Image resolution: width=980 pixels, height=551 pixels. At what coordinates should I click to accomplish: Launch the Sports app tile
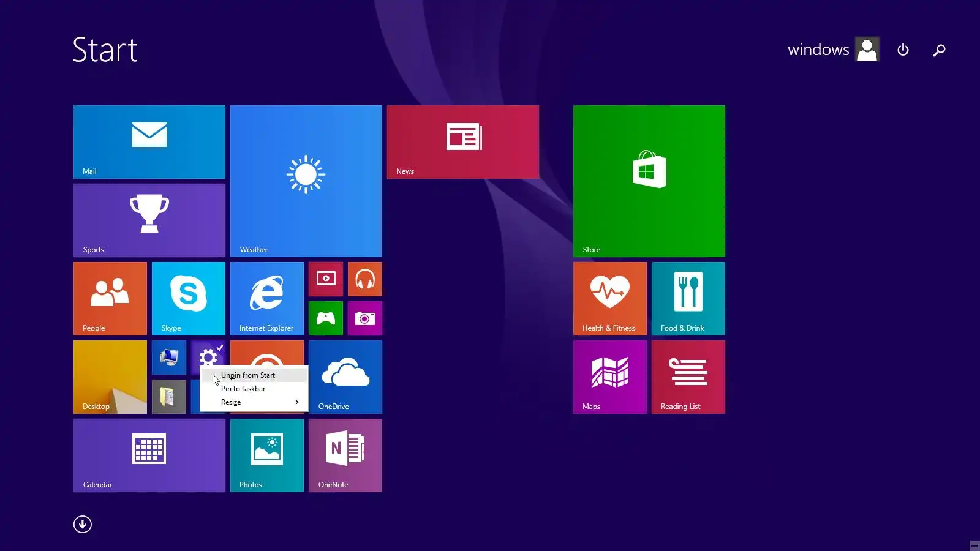(149, 220)
